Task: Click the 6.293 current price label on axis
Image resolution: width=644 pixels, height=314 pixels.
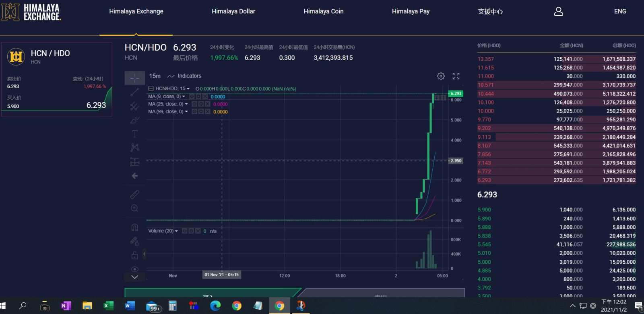Action: [456, 94]
